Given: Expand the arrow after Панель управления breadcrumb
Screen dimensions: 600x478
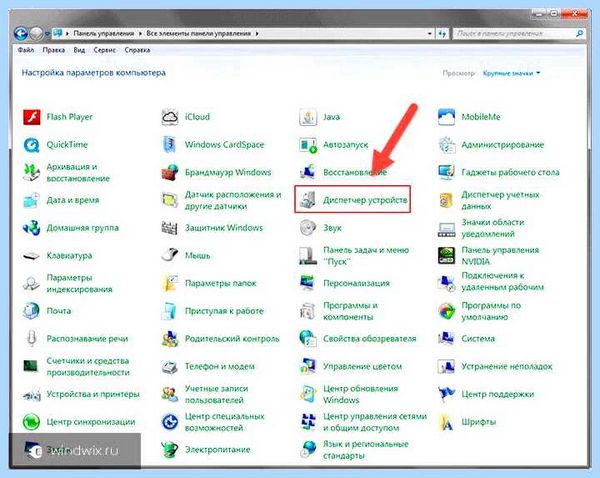Looking at the screenshot, I should pos(140,34).
